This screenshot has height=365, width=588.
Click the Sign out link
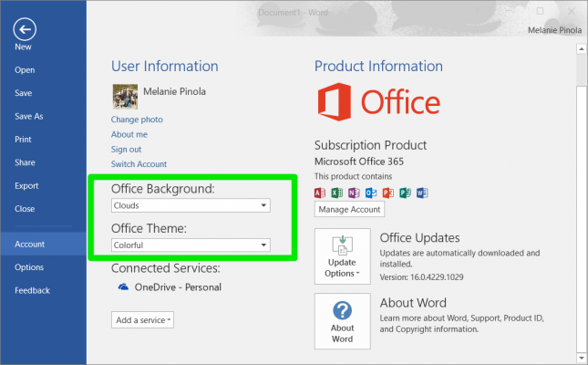click(x=127, y=150)
